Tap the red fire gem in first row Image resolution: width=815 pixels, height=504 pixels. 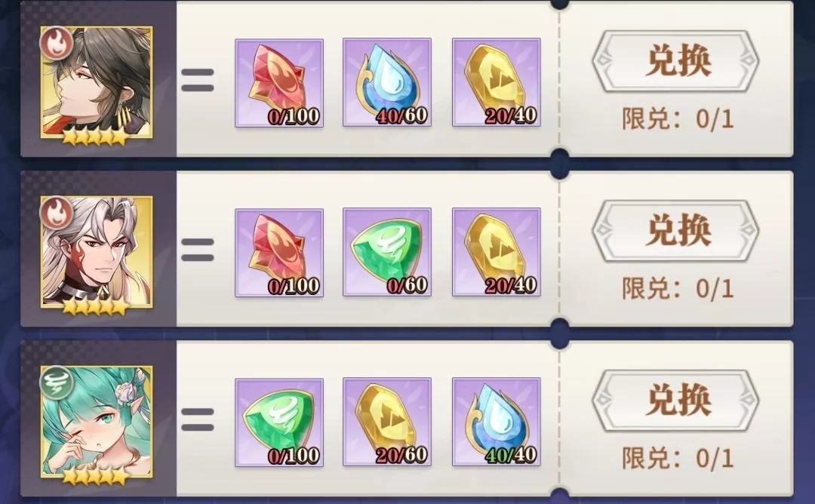[279, 82]
